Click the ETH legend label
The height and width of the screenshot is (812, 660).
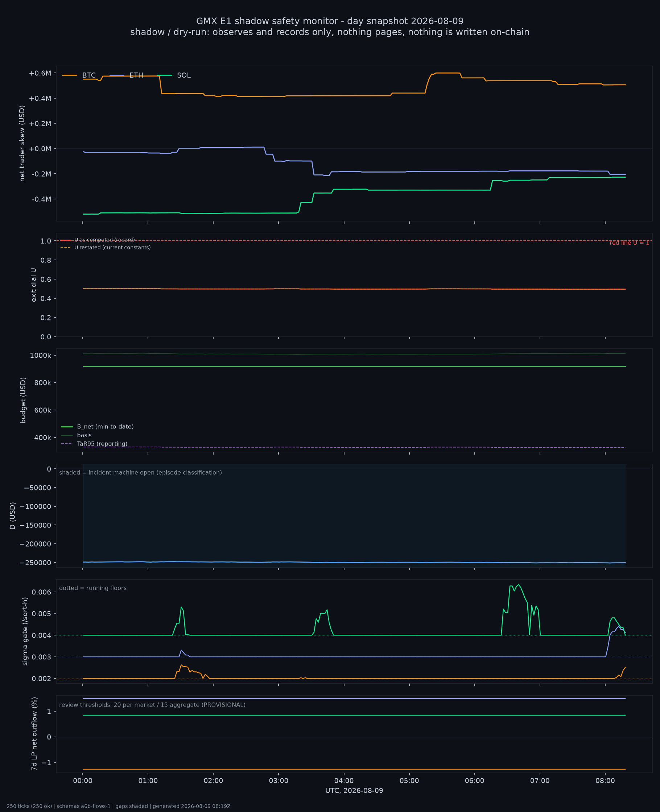tap(136, 75)
